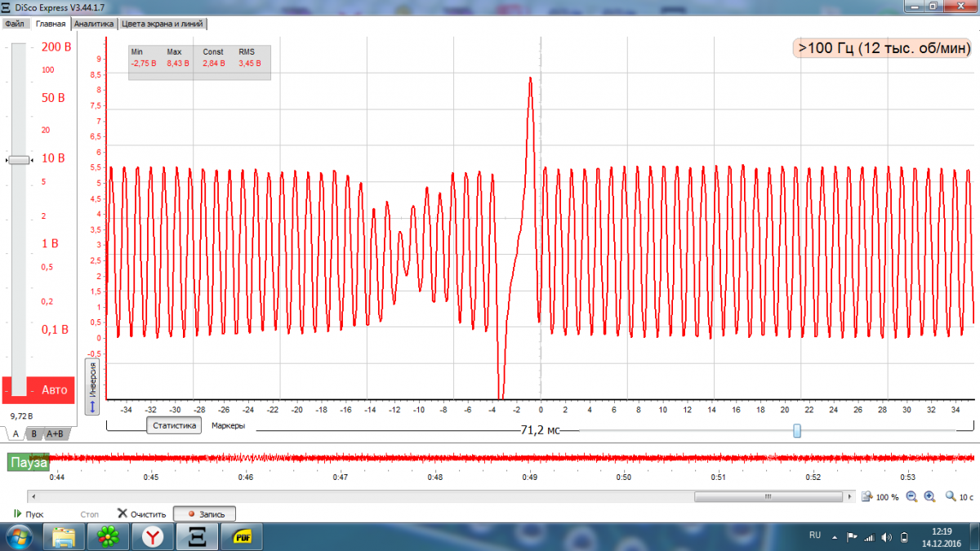Switch to the Статистика tab
The image size is (980, 551).
(x=175, y=425)
